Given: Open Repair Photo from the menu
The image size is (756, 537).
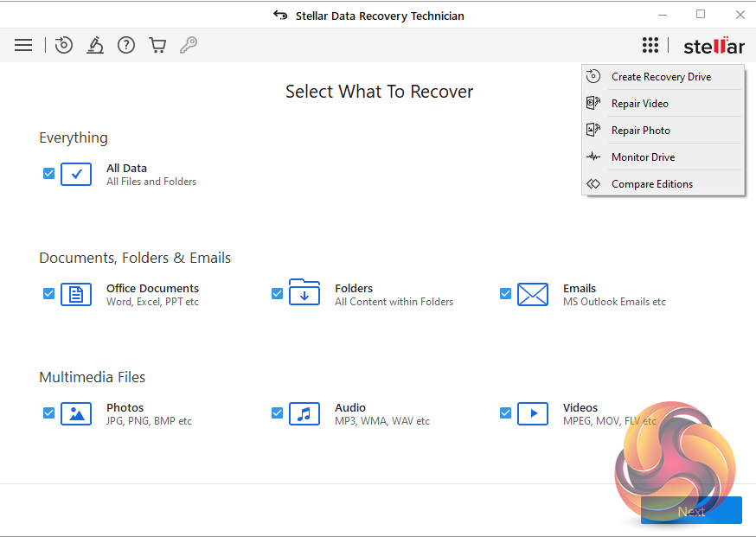Looking at the screenshot, I should click(641, 131).
